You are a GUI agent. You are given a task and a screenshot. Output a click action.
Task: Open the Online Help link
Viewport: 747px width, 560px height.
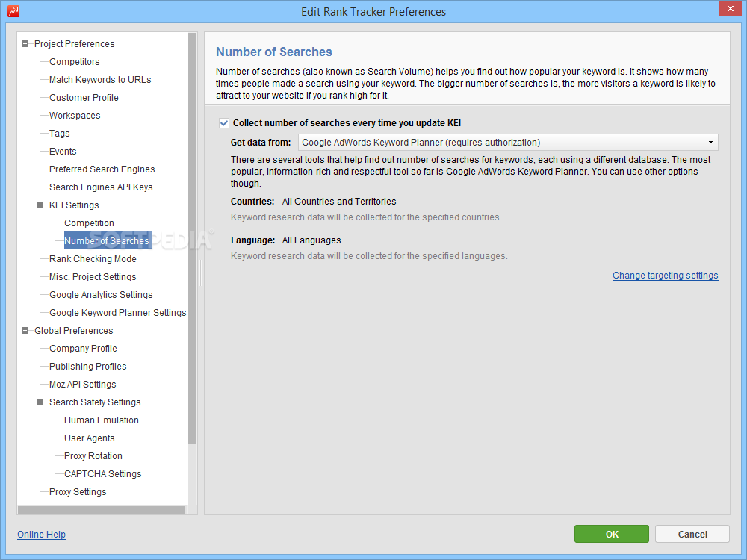[41, 535]
